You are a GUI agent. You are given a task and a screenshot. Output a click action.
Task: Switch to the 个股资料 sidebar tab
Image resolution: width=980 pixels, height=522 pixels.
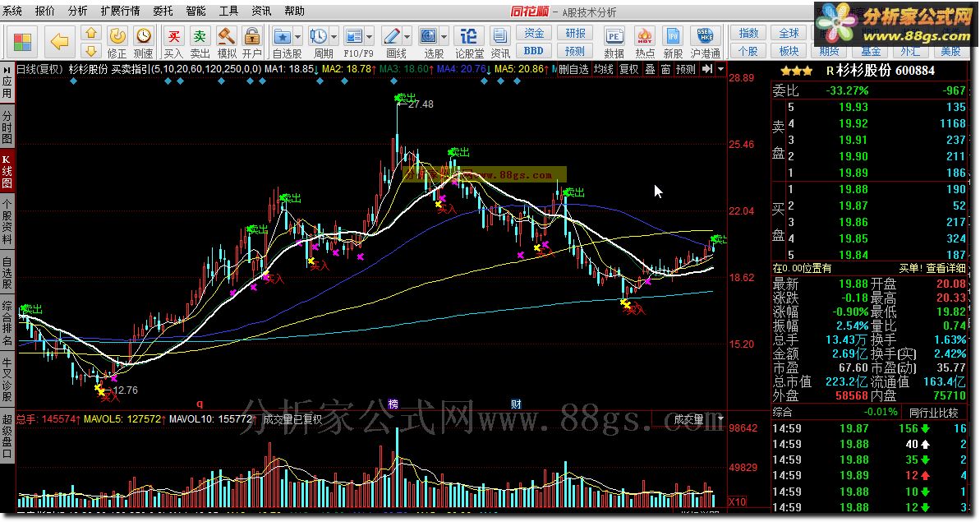point(7,223)
